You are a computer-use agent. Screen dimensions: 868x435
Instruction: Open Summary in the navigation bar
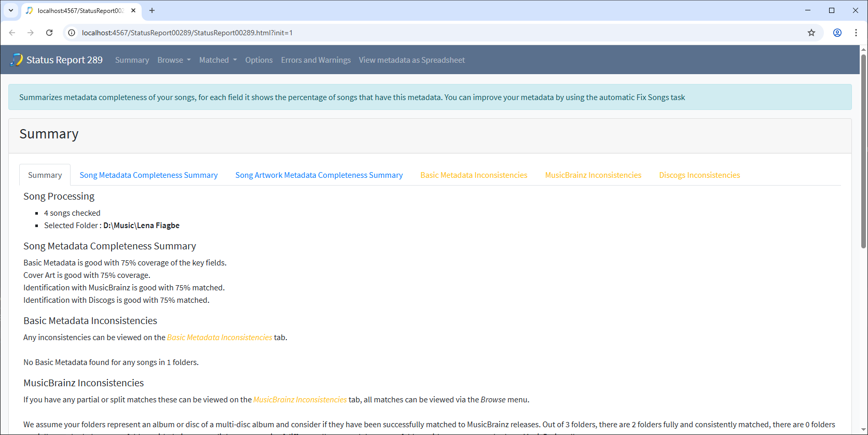132,60
